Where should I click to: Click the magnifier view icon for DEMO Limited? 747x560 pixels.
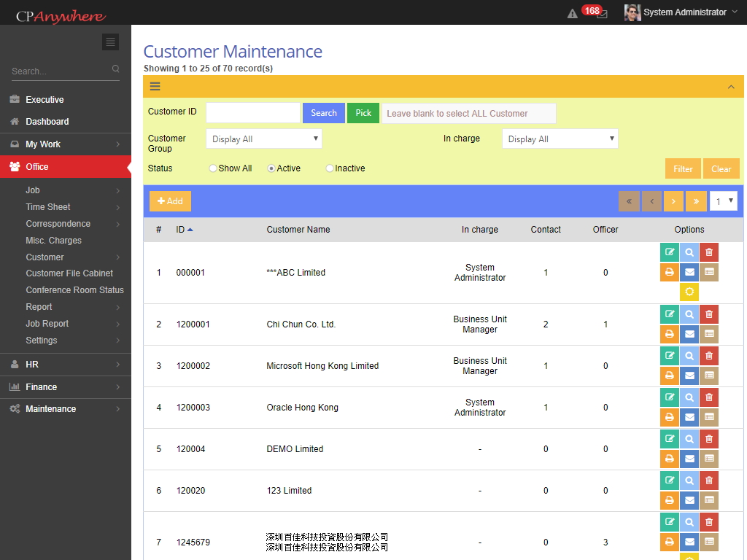[x=689, y=439]
